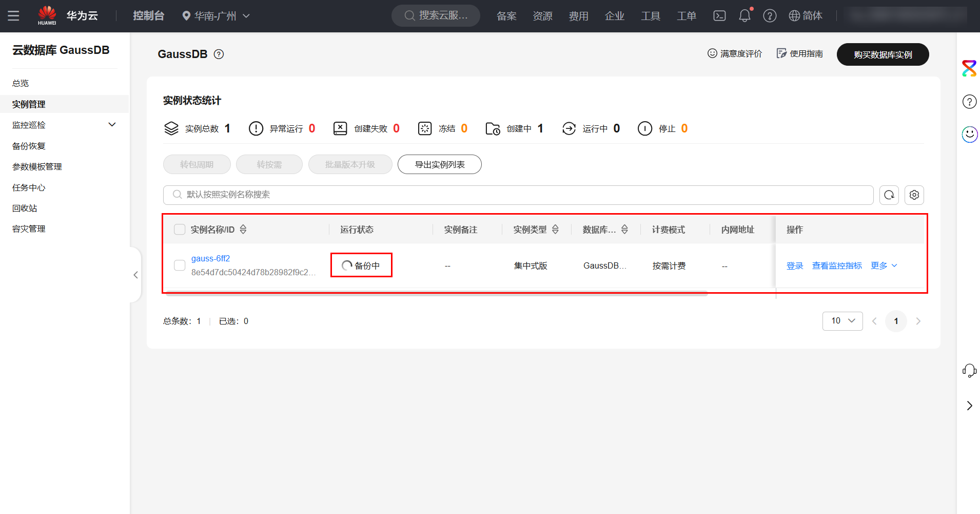
Task: Open the hamburger main menu
Action: tap(13, 16)
